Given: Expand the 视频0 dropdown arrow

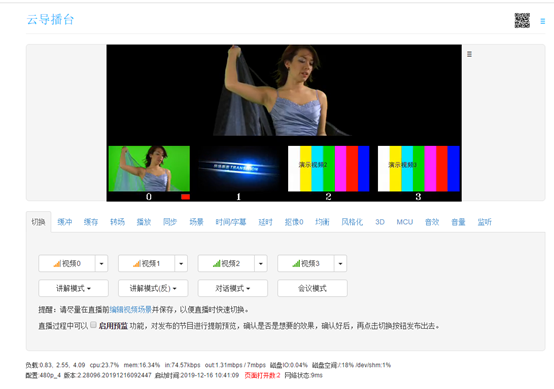Looking at the screenshot, I should click(x=101, y=264).
